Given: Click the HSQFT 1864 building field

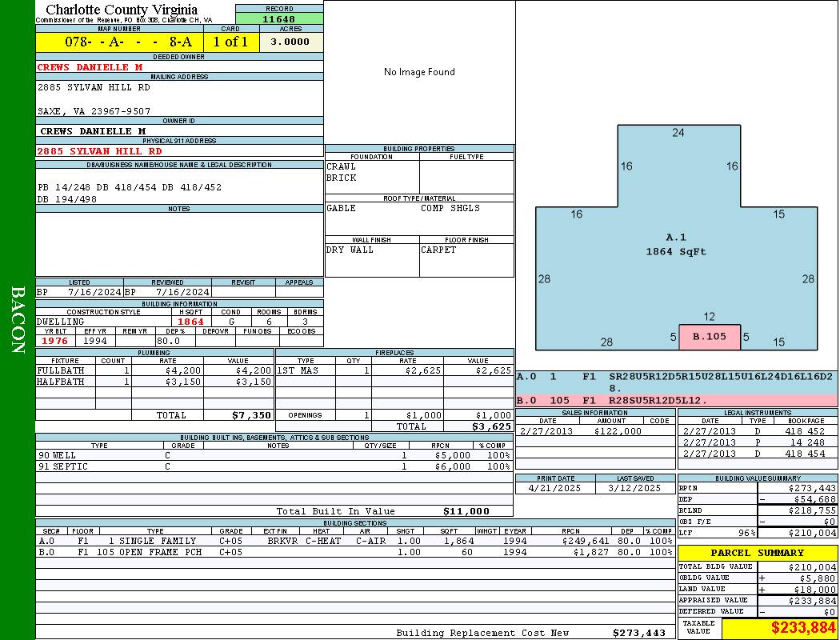Looking at the screenshot, I should (x=190, y=322).
